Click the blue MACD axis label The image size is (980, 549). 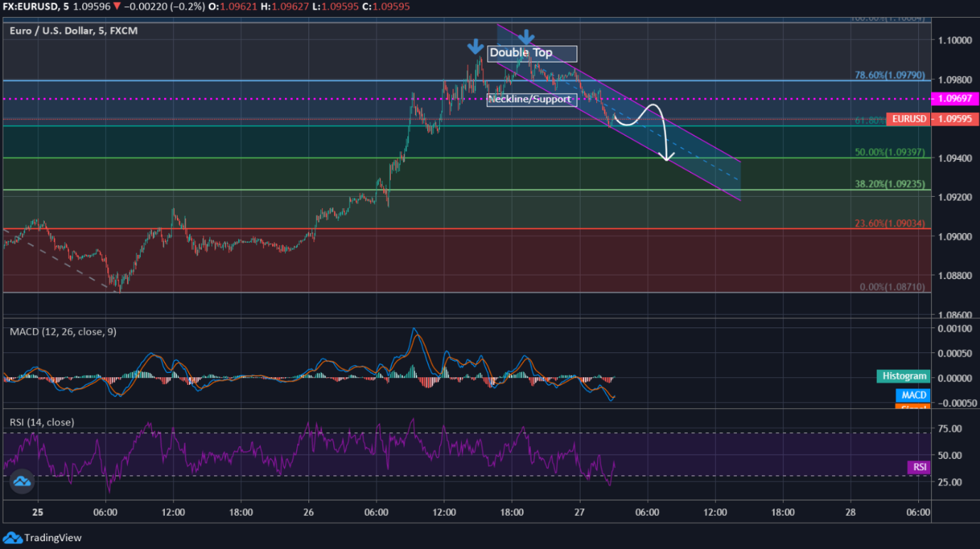click(912, 395)
